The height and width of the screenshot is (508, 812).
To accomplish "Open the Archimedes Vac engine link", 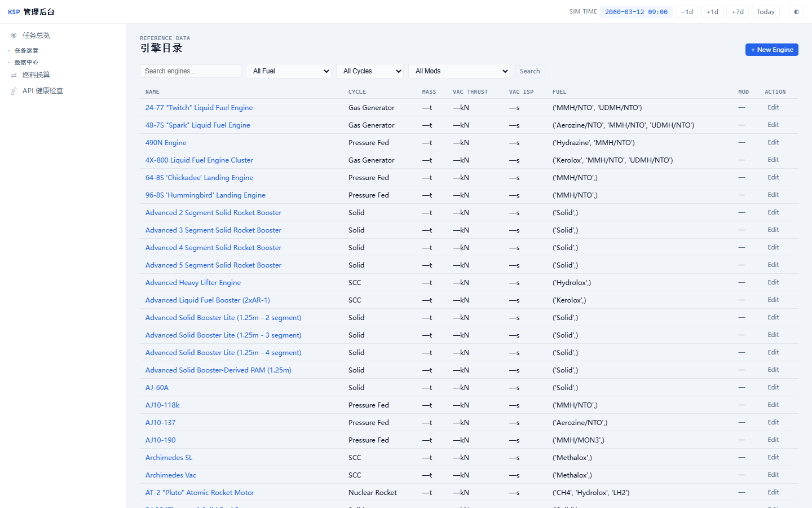I will coord(171,475).
